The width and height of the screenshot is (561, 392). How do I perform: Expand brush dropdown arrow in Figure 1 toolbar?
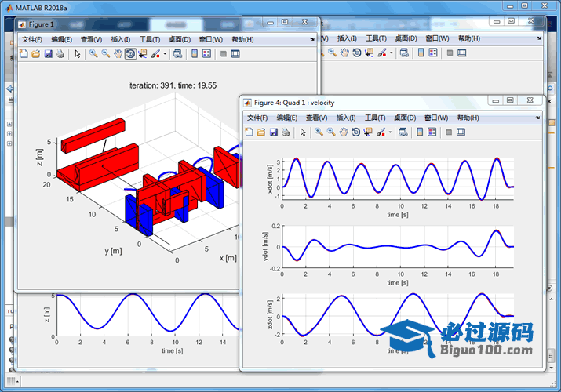click(x=165, y=54)
